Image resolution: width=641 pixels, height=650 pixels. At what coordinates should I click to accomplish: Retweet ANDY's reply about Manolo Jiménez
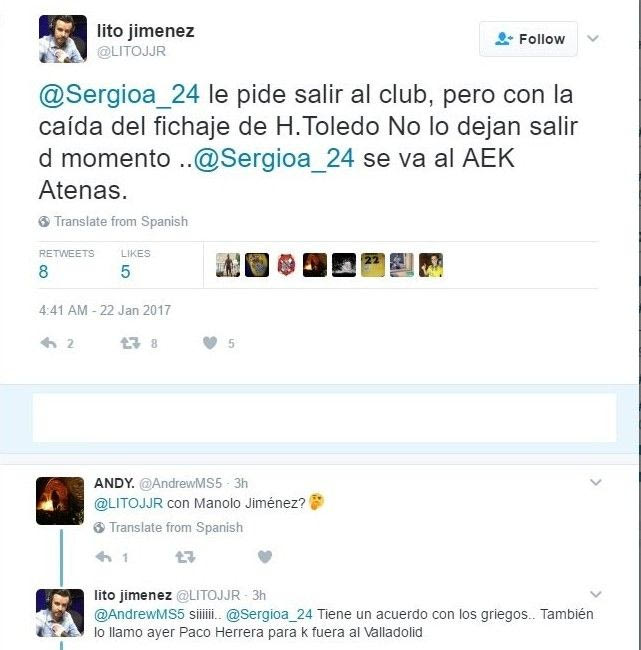click(x=185, y=557)
